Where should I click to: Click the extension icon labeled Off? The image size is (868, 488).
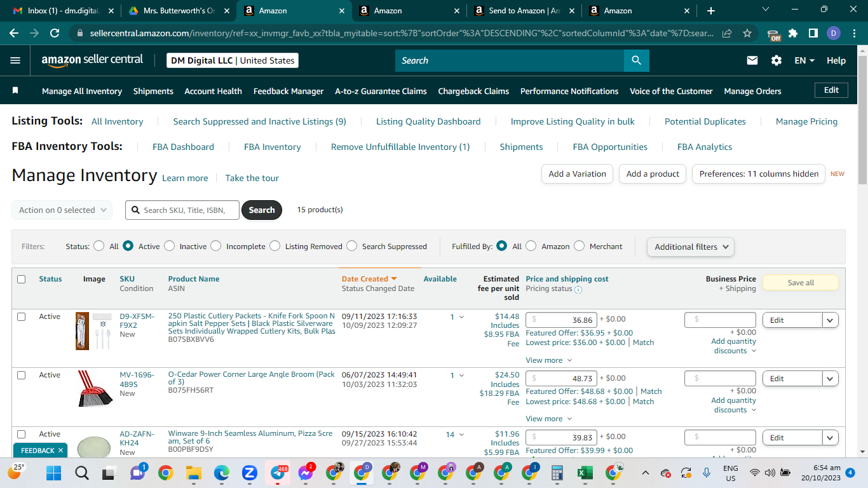(x=773, y=34)
